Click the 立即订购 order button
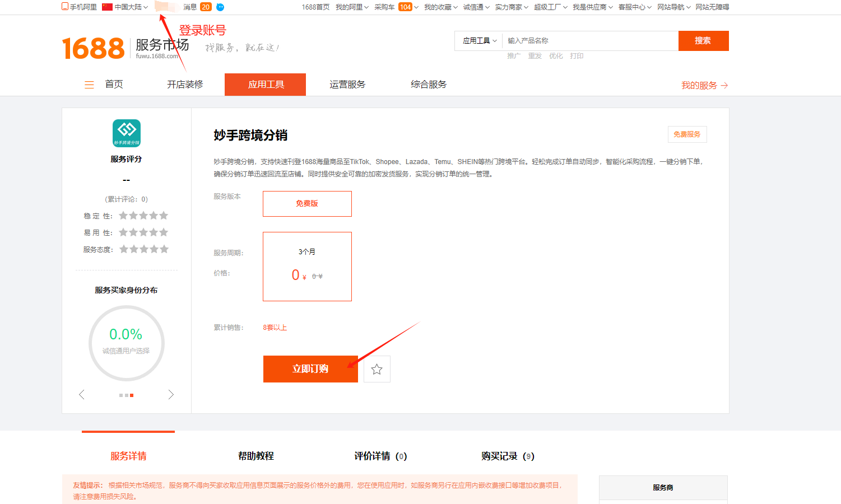 (310, 369)
